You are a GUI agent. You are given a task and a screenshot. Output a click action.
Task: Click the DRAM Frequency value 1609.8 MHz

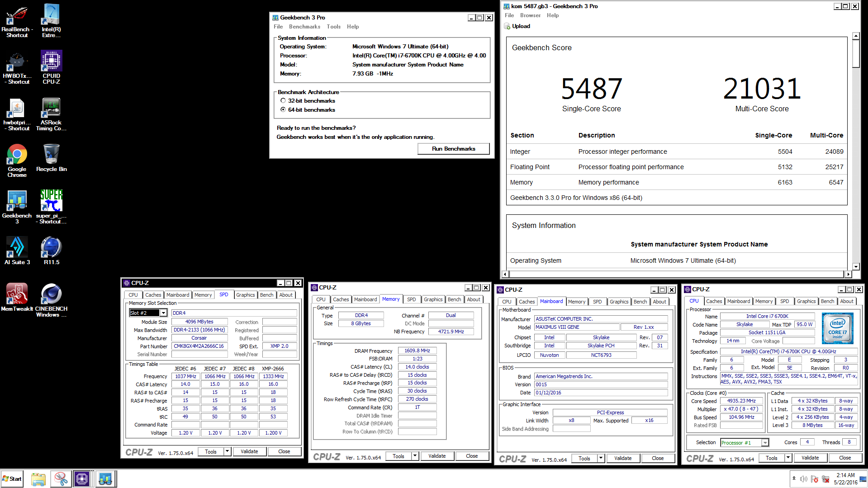point(417,351)
